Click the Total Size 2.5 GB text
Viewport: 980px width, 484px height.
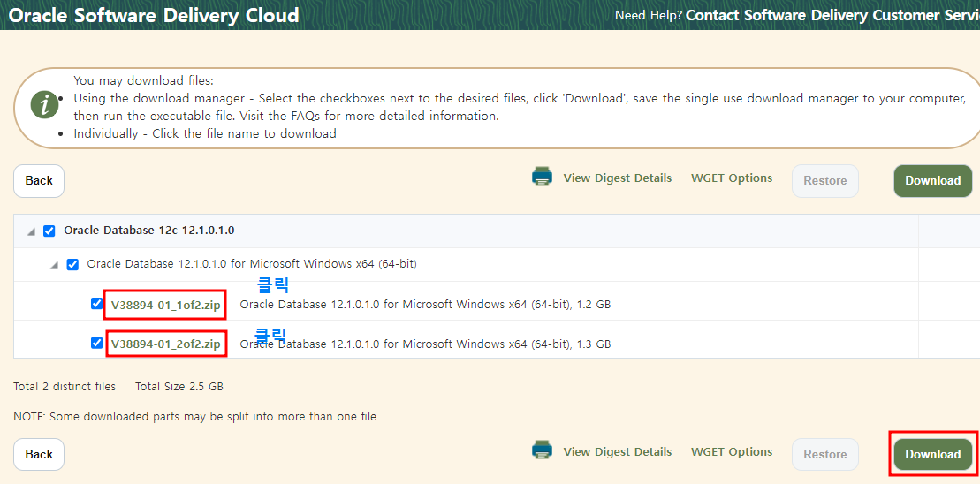(179, 387)
